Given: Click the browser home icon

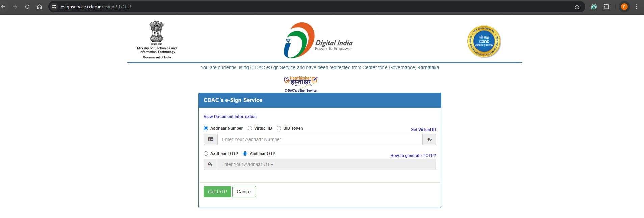Looking at the screenshot, I should [x=40, y=7].
